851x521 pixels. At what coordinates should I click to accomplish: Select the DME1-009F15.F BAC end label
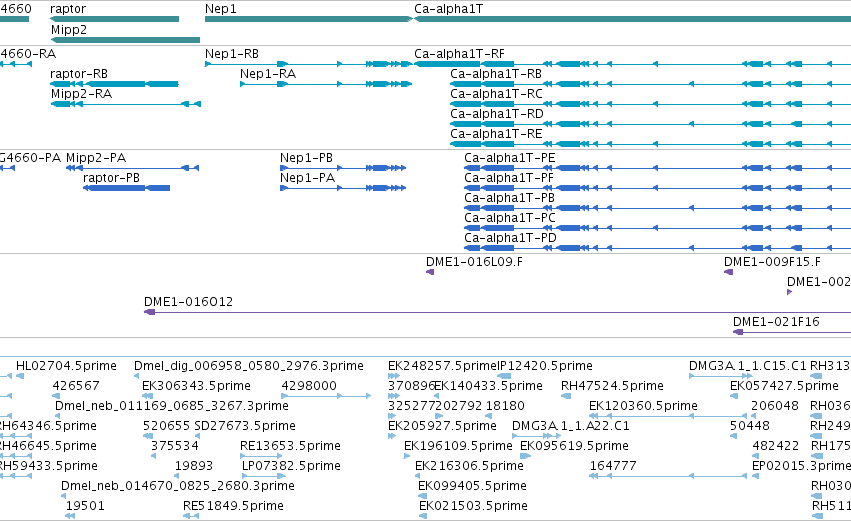coord(772,262)
